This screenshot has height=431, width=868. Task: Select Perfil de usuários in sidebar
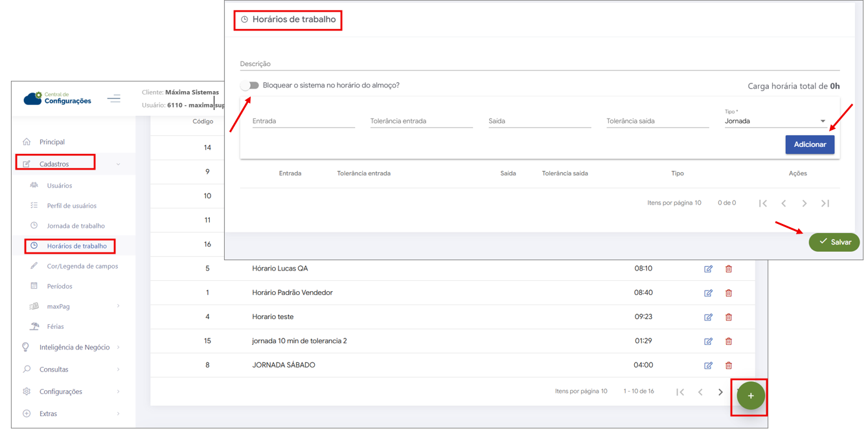point(71,206)
